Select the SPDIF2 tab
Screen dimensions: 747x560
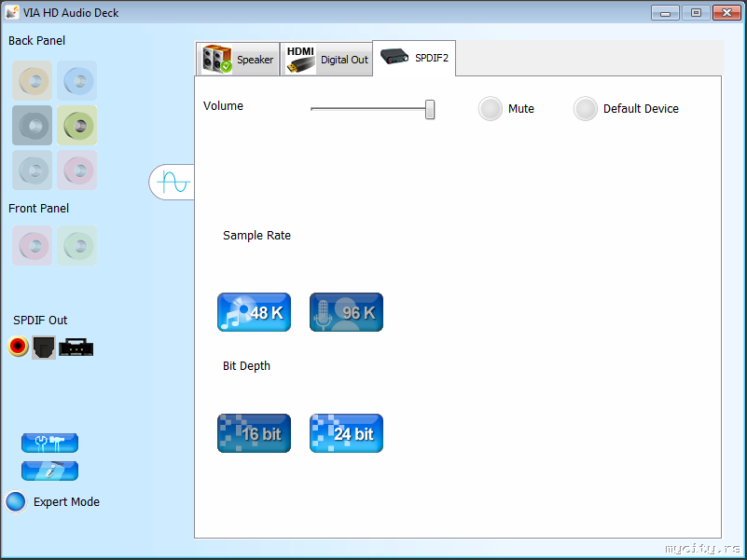(414, 58)
